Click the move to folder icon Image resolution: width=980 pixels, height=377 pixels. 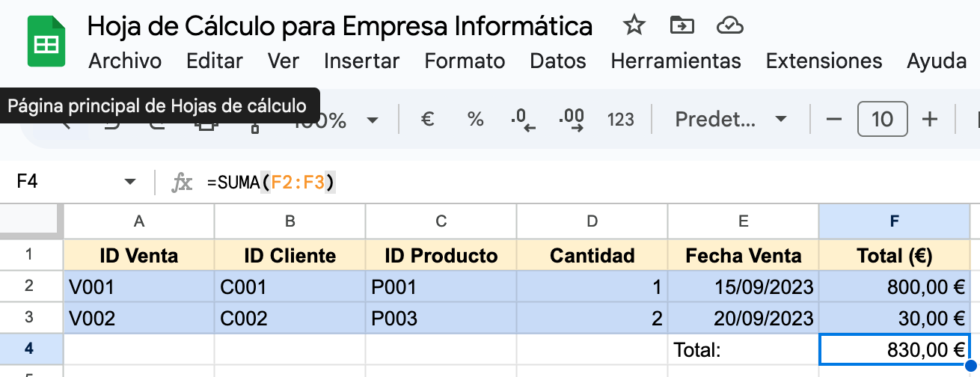click(x=681, y=26)
